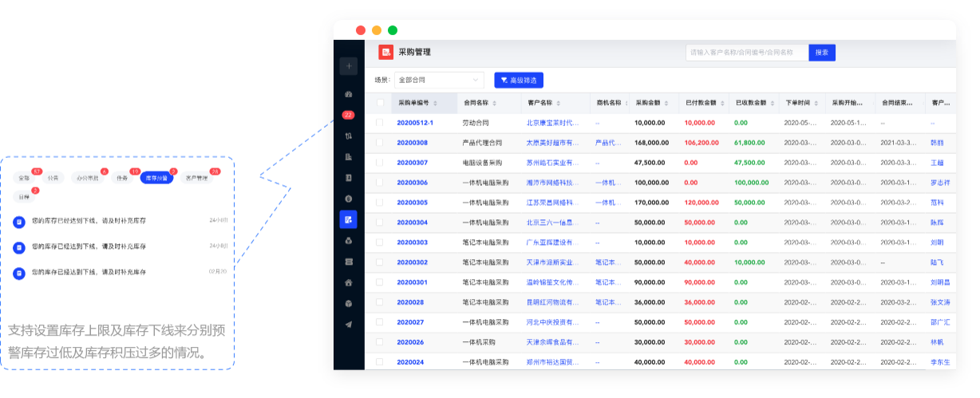Tick checkbox for row 20200308
The image size is (980, 398).
[380, 143]
